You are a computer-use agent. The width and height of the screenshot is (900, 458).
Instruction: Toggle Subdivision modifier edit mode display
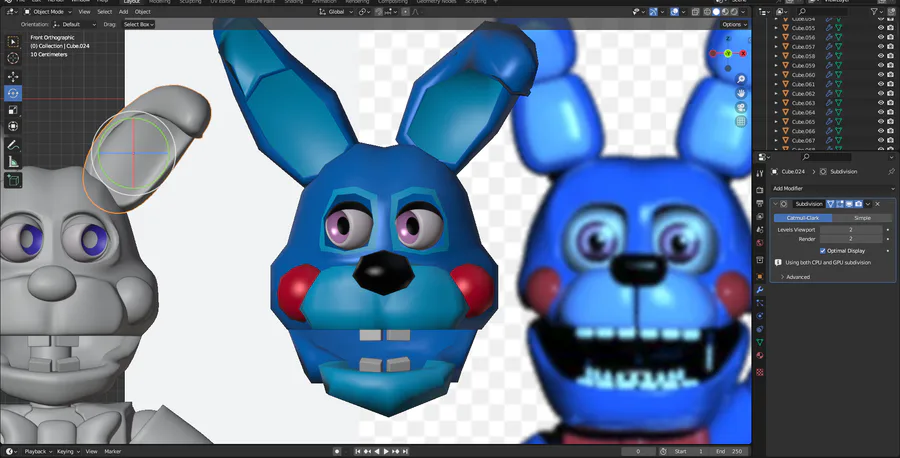click(x=840, y=204)
